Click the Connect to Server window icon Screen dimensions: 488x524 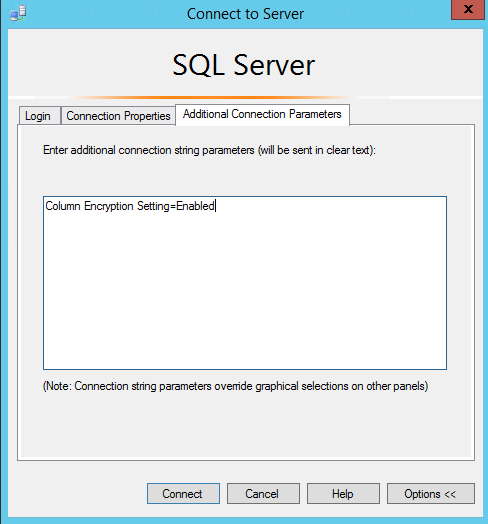tap(18, 13)
